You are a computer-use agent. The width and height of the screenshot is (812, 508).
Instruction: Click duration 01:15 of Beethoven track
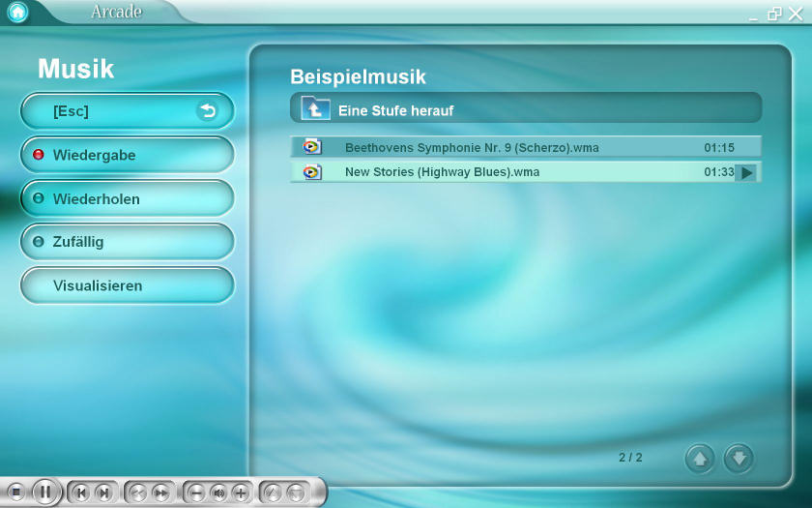click(719, 148)
